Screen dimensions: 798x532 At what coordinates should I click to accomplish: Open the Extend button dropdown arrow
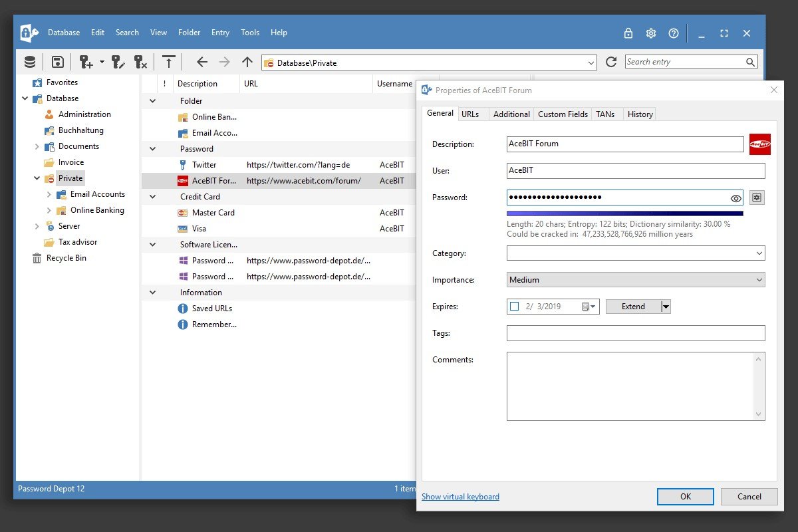click(666, 307)
